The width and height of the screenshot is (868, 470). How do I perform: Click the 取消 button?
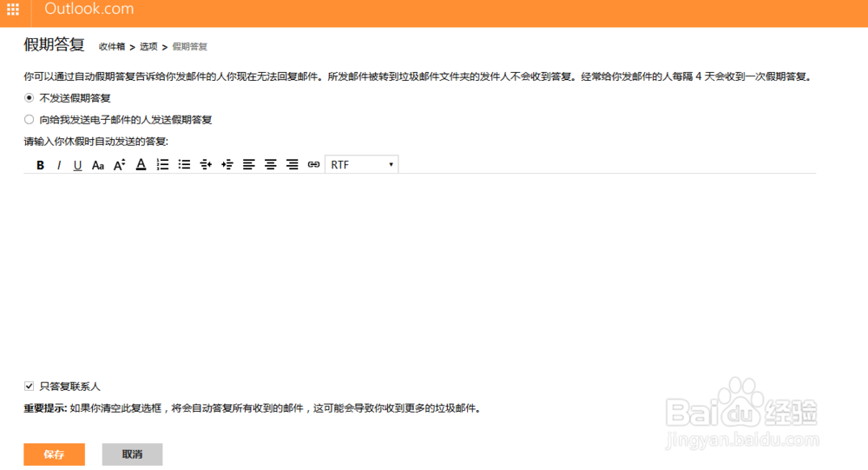pyautogui.click(x=132, y=454)
